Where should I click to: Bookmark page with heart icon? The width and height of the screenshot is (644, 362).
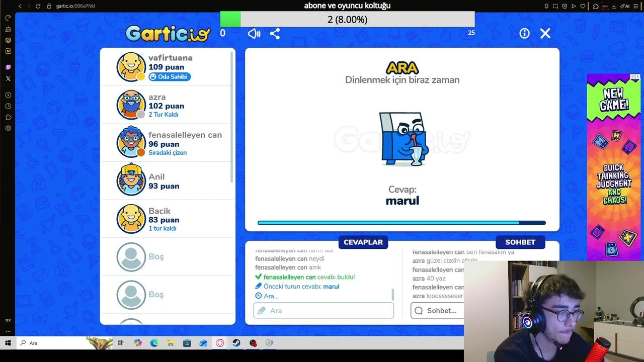coord(583,6)
